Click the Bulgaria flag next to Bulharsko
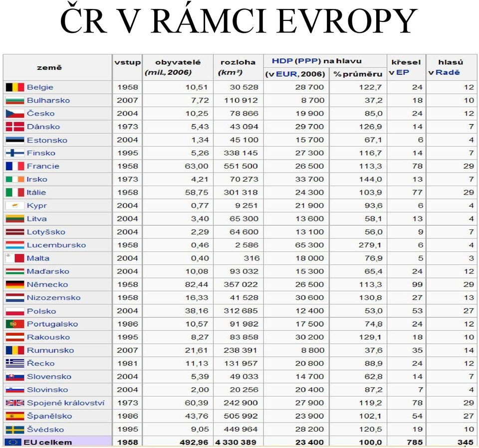479x448 pixels. coord(14,100)
